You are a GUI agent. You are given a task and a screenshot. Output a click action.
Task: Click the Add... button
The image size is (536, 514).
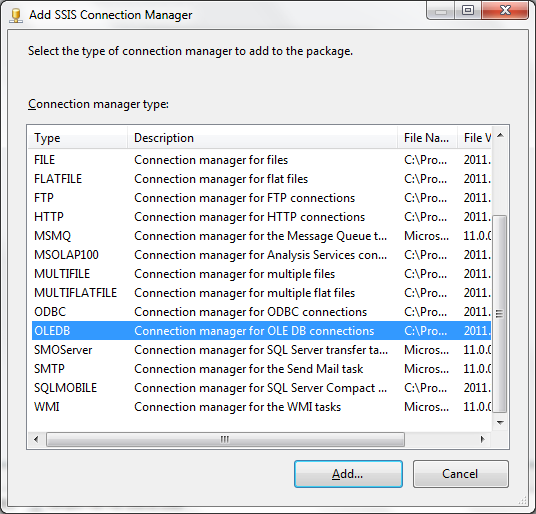click(x=348, y=474)
